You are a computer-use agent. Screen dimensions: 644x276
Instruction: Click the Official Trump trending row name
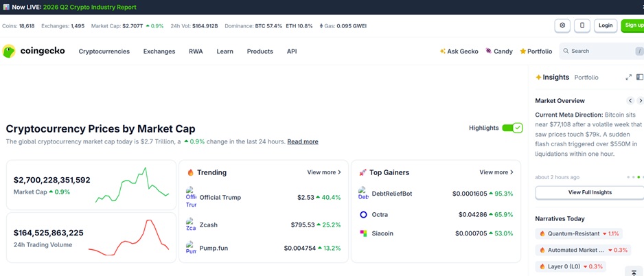coord(220,197)
